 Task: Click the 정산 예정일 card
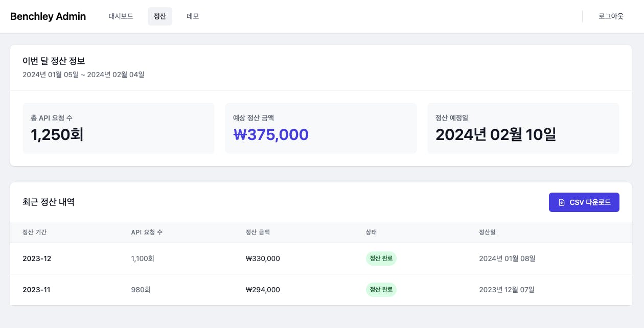[523, 128]
